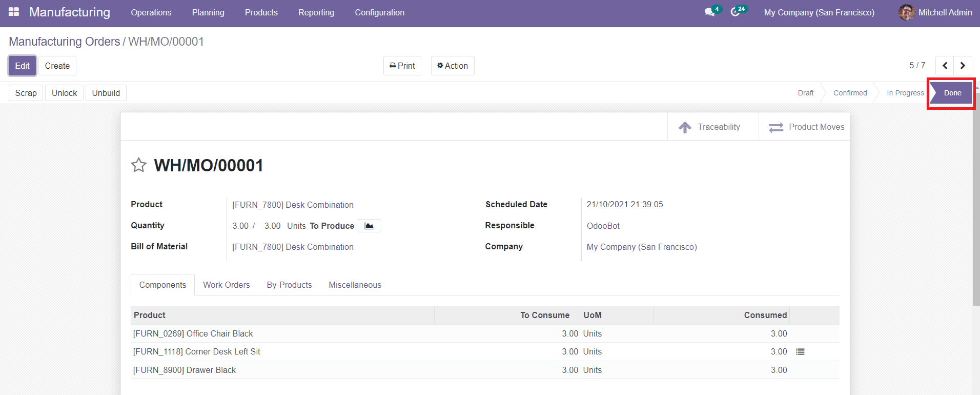Open the activities clock icon with badge 24

click(736, 12)
